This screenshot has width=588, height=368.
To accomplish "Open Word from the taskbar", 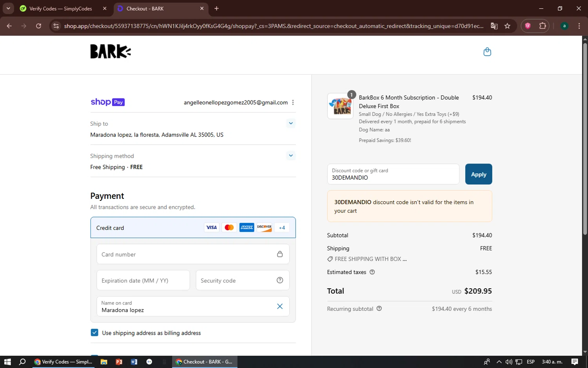I will (134, 362).
